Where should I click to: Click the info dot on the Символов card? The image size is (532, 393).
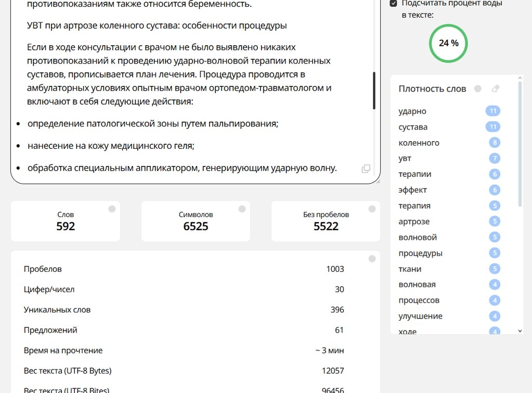point(241,209)
